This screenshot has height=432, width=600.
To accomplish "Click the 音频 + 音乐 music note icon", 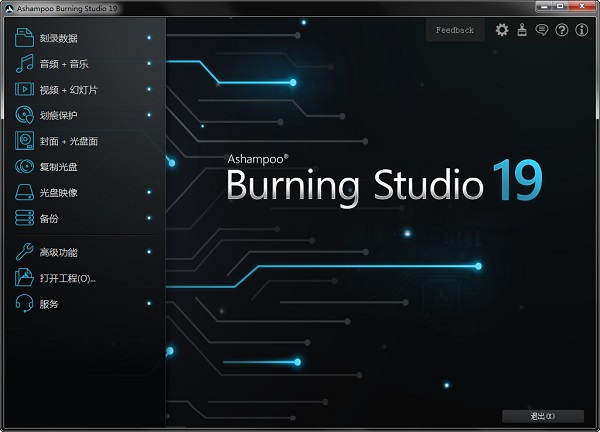I will tap(24, 64).
